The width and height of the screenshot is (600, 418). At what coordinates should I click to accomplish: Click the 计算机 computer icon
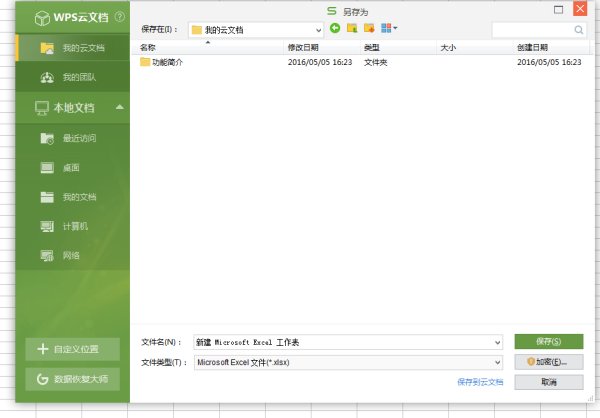[47, 227]
